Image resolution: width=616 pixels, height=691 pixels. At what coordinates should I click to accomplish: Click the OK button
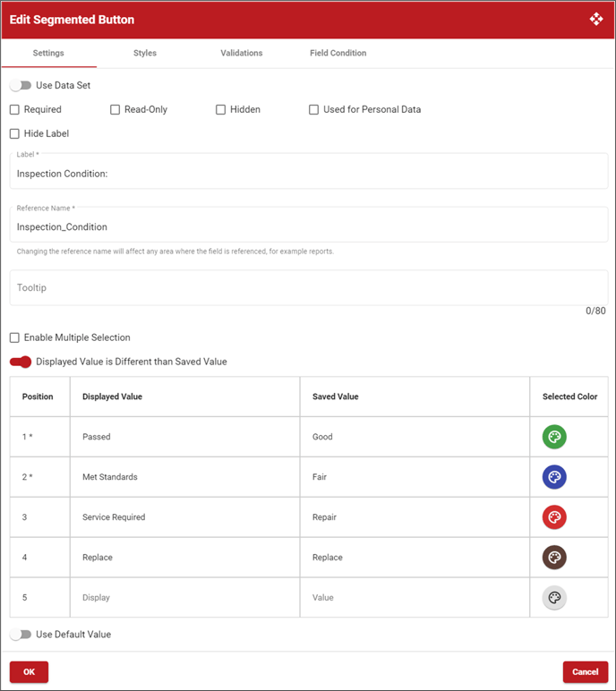point(30,671)
